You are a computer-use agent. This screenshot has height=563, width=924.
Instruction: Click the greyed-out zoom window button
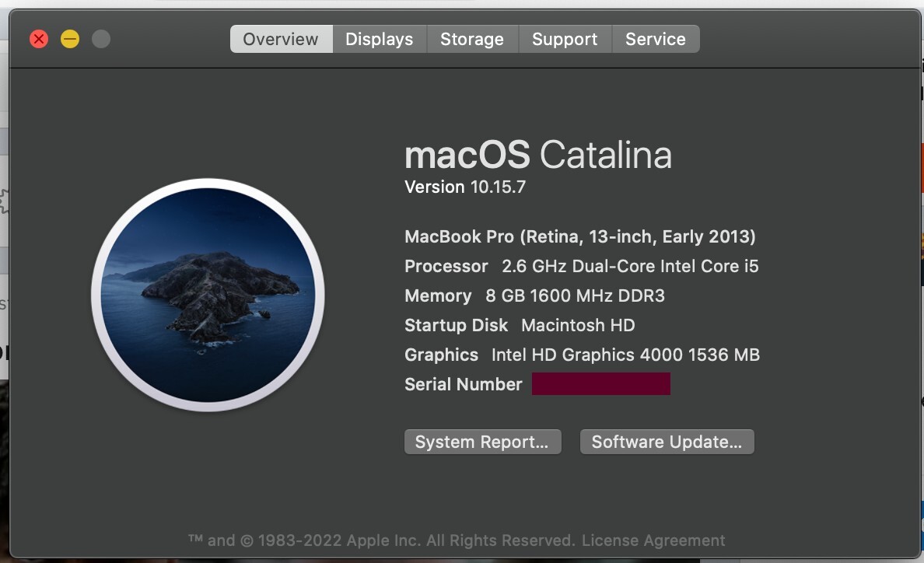pos(101,39)
